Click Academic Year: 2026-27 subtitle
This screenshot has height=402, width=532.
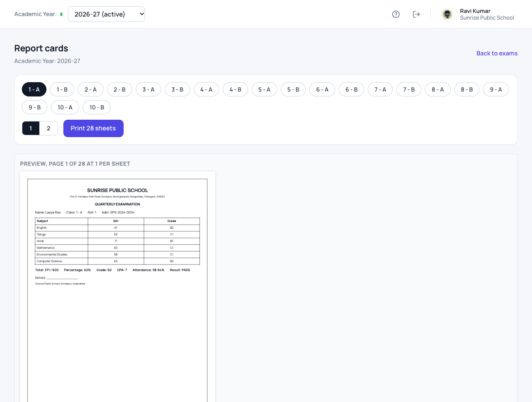47,61
